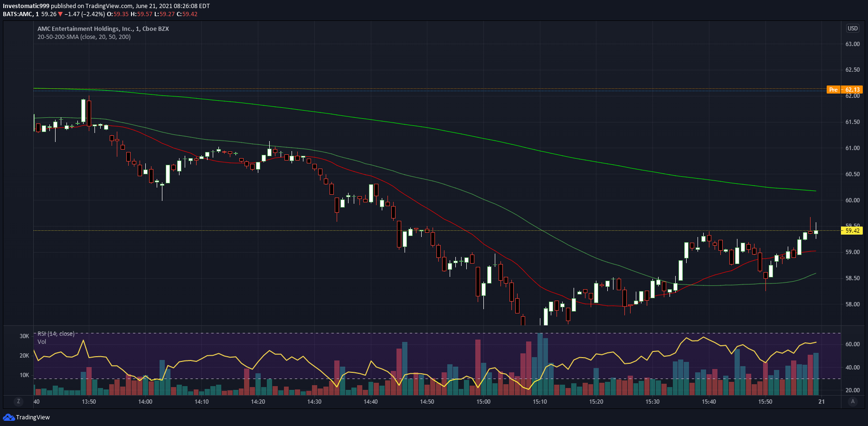Click the 15:20 time axis marker

(x=596, y=402)
